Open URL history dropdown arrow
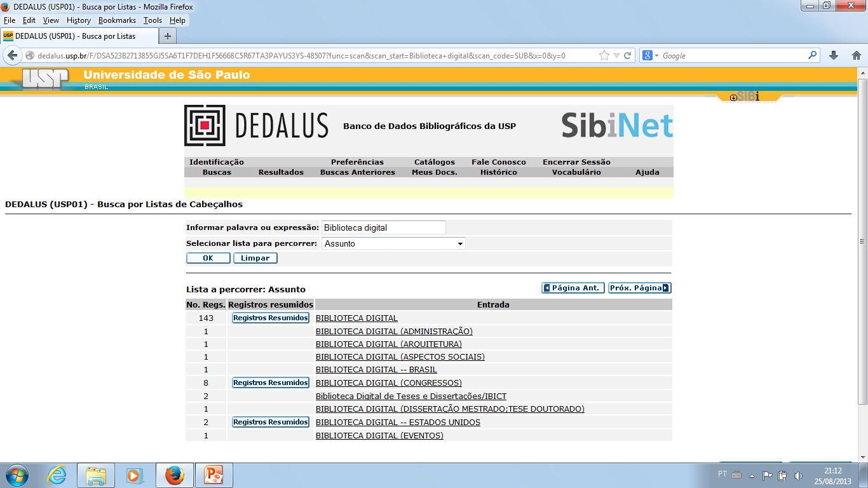The image size is (868, 488). pos(616,56)
